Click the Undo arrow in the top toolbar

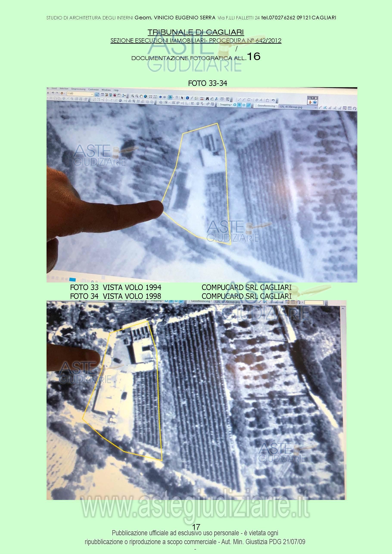click(x=53, y=93)
